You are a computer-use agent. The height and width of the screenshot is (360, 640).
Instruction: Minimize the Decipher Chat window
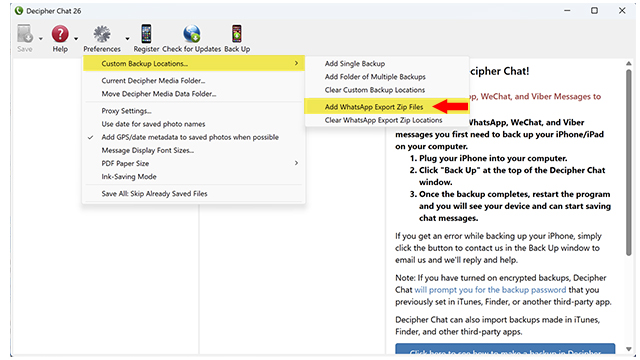(567, 11)
